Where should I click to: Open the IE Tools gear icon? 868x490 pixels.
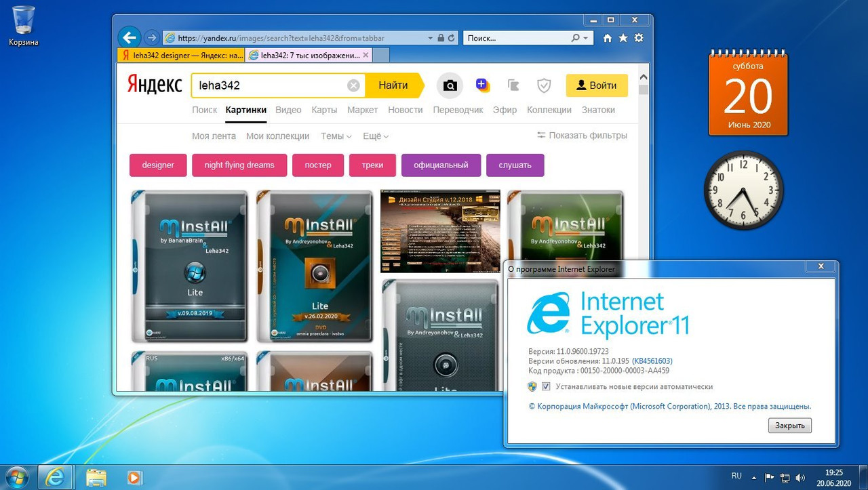639,38
